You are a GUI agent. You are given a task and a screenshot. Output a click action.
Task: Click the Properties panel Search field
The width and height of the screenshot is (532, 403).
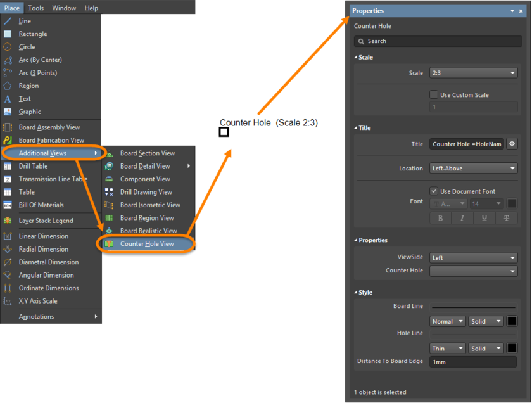(438, 41)
